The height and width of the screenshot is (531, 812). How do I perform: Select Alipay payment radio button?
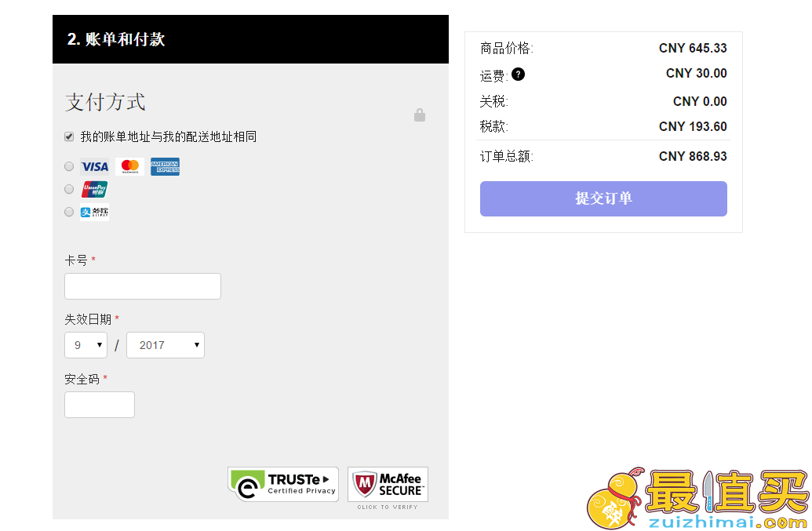point(69,212)
